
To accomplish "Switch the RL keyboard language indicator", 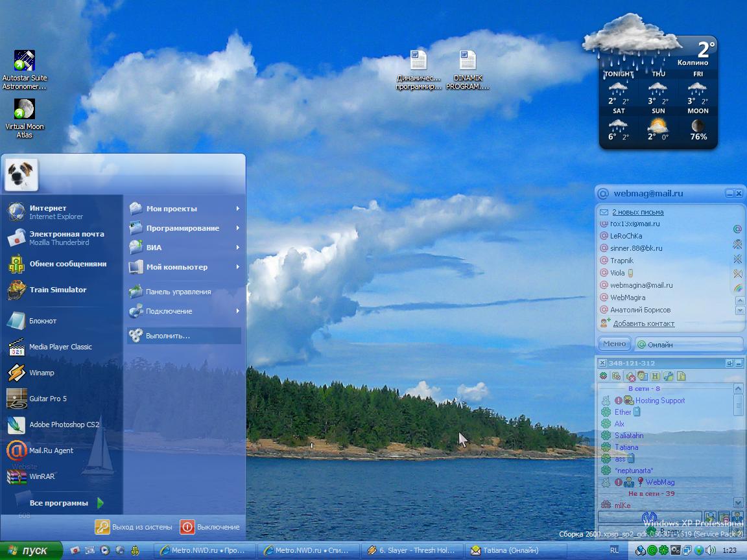I will tap(614, 550).
